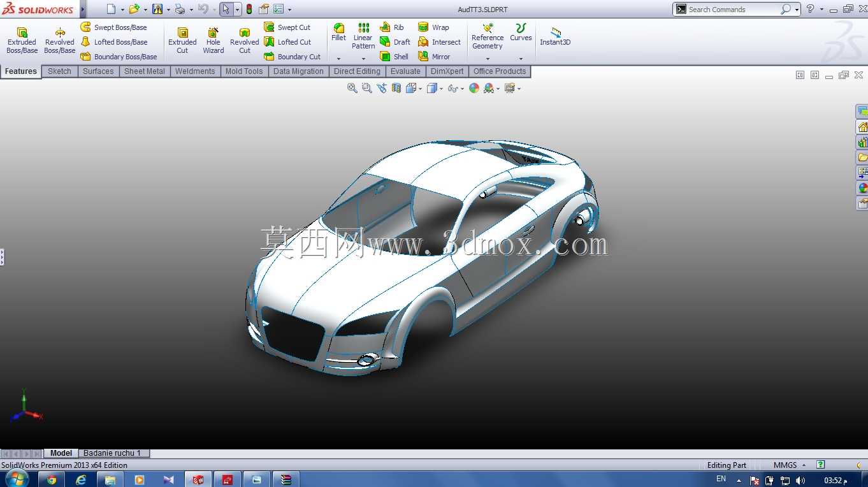Screen dimensions: 868x487
Task: Select the Extruded Boss/Base tool
Action: [x=22, y=41]
